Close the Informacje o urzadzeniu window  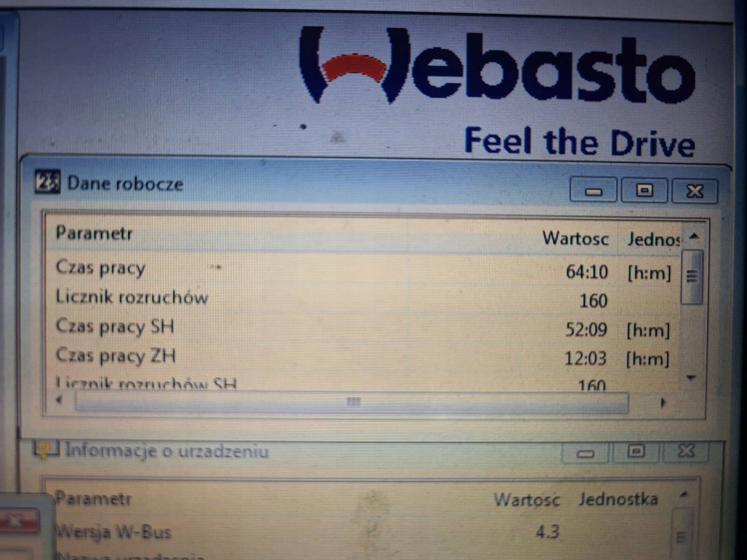tap(686, 451)
